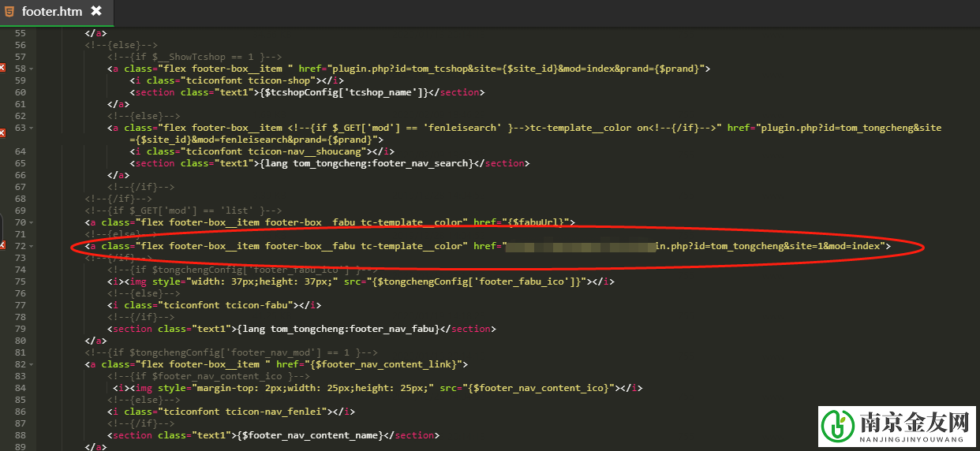The height and width of the screenshot is (451, 980).
Task: Select the footer.htm tab
Action: [x=51, y=11]
